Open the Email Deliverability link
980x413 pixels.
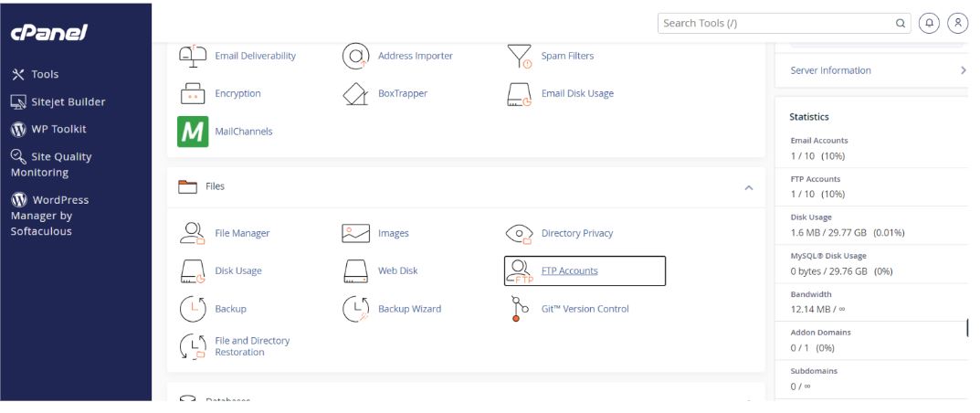(255, 56)
